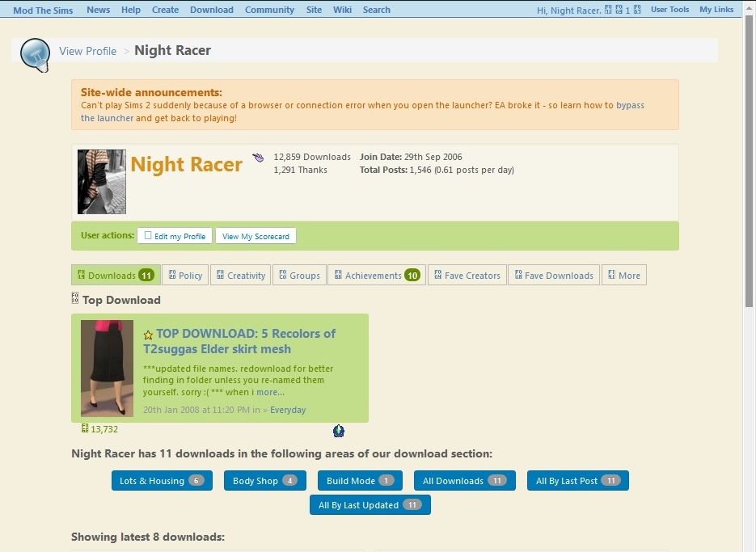Open View My Scorecard
This screenshot has width=756, height=552.
(256, 236)
